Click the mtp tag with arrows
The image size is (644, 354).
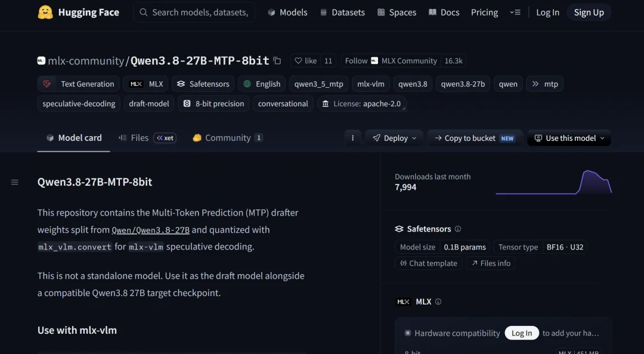point(544,84)
